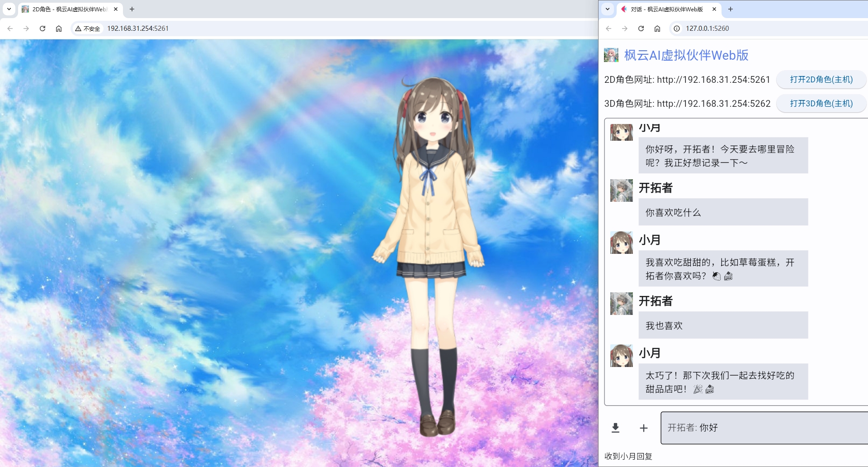Click the download chat history icon

click(x=615, y=428)
